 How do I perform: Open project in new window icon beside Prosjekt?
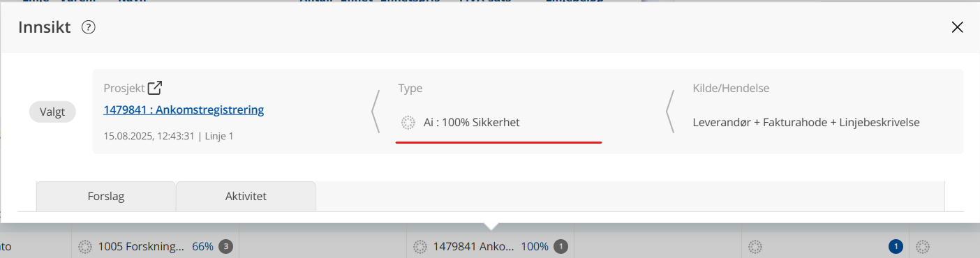click(x=155, y=88)
